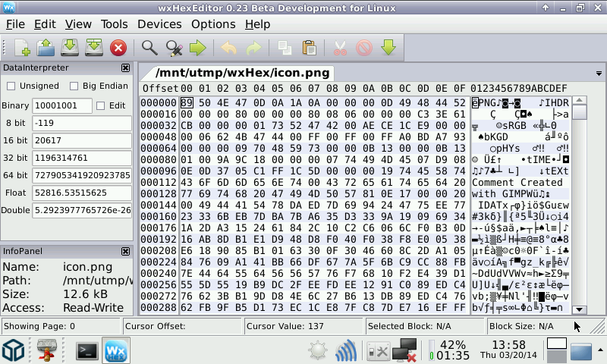Image resolution: width=607 pixels, height=364 pixels.
Task: Open the Edit menu
Action: pyautogui.click(x=45, y=24)
